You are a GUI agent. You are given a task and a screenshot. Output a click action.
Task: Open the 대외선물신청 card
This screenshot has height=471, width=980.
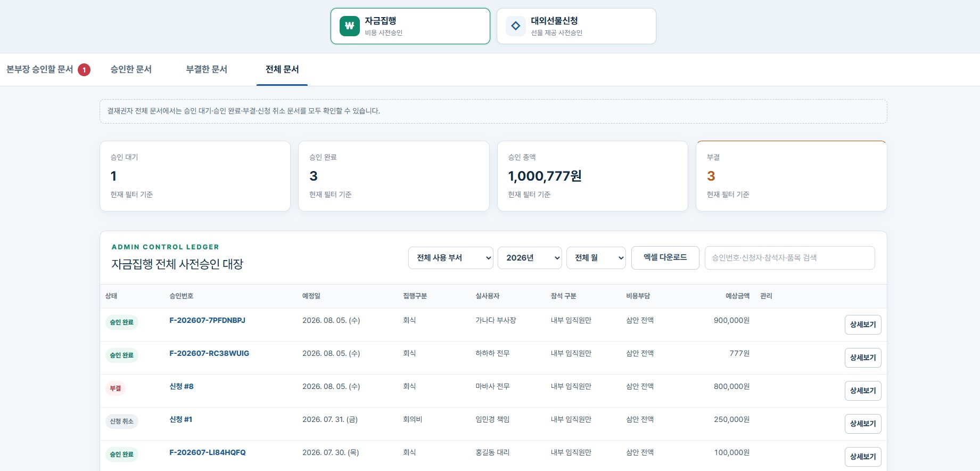tap(577, 26)
